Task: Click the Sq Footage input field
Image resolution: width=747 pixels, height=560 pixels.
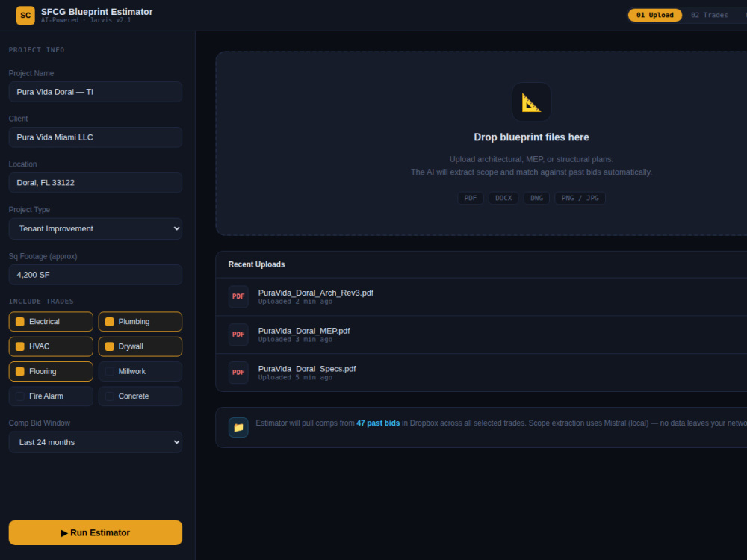Action: pyautogui.click(x=96, y=275)
